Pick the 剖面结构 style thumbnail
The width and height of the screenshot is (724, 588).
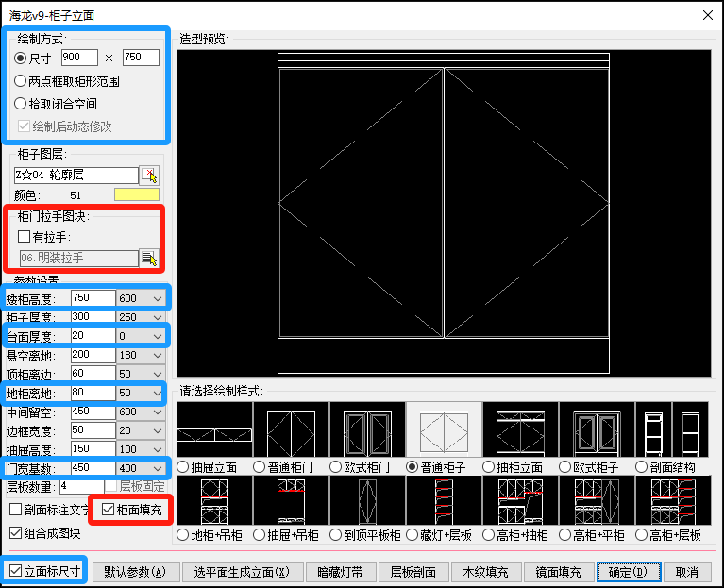pyautogui.click(x=672, y=430)
